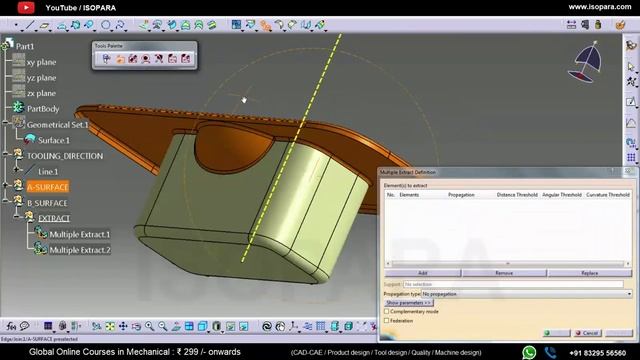
Task: Expand the Line.1 node
Action: pos(16,169)
